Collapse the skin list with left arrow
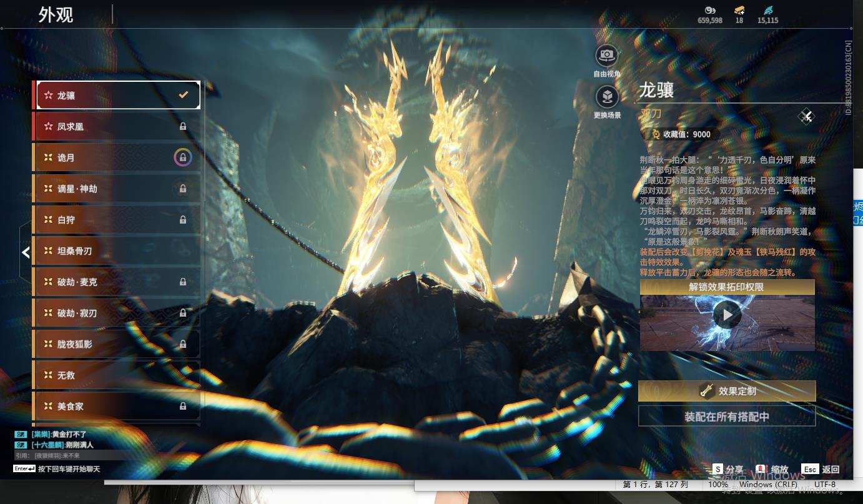Viewport: 863px width, 504px height. (x=26, y=252)
